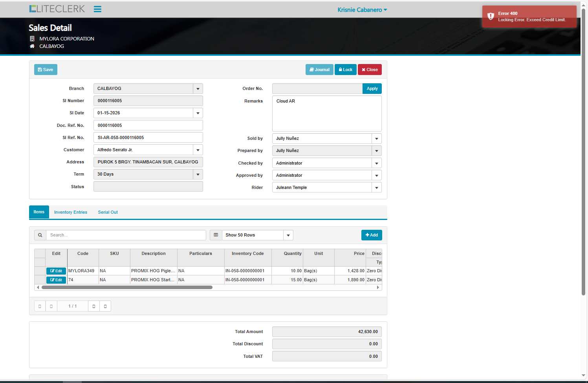This screenshot has height=383, width=588.
Task: Switch to Serial Out tab
Action: pyautogui.click(x=108, y=212)
